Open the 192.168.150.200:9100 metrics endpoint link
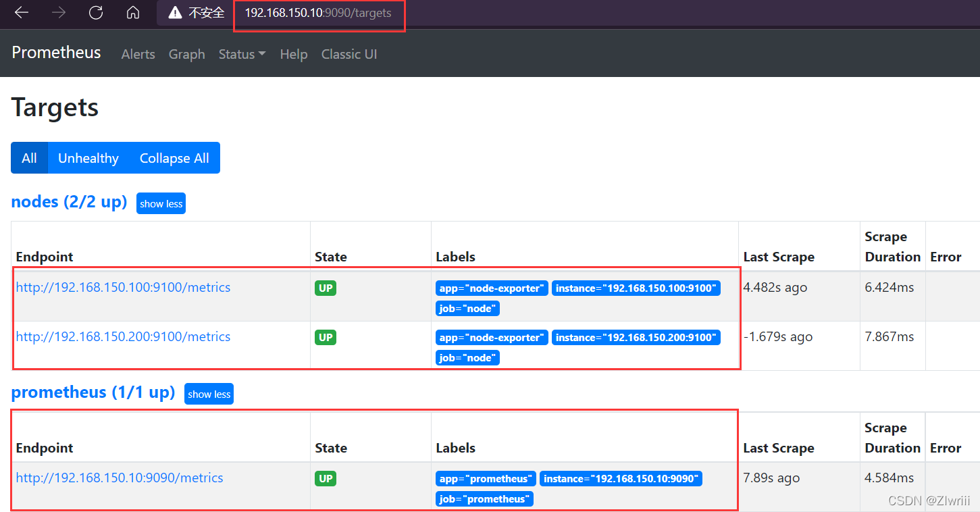The image size is (980, 512). 123,336
